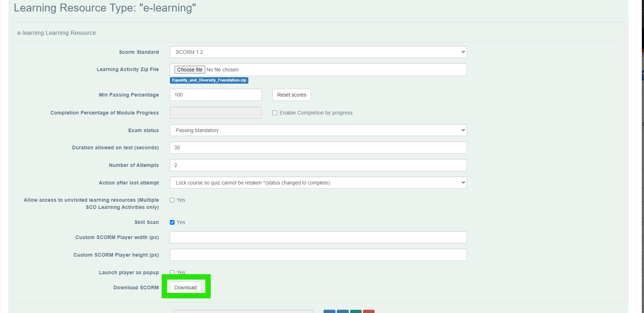644x313 pixels.
Task: Enable the Launch player as popup checkbox
Action: tap(172, 272)
